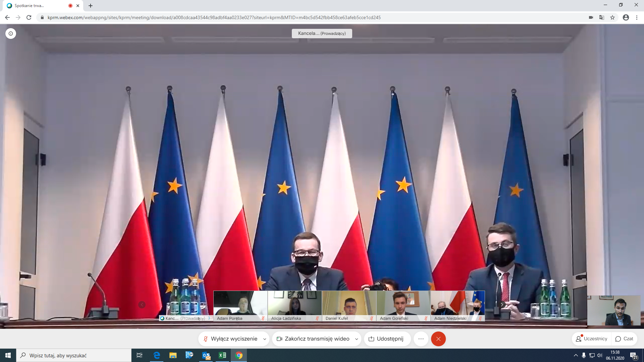Click the meeting info icon

[x=11, y=34]
